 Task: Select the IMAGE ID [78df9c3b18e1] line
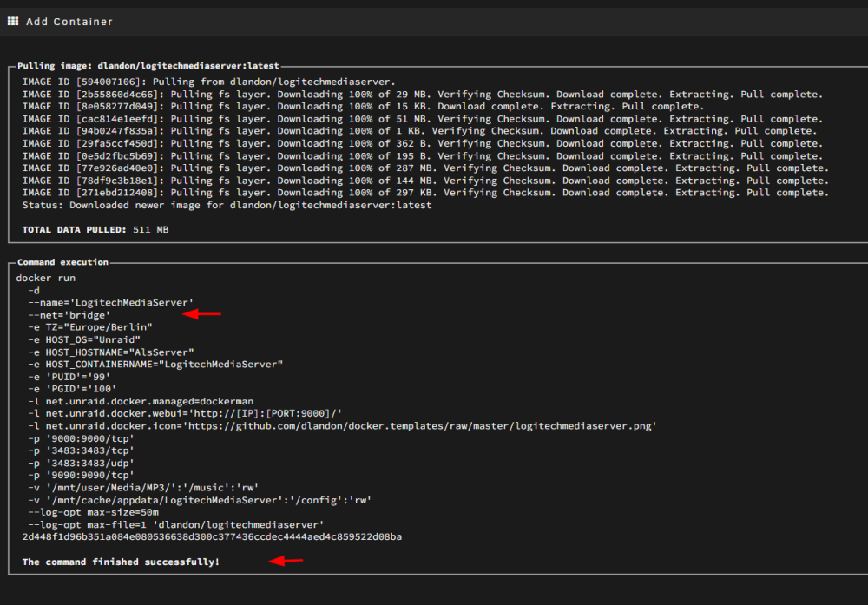coord(425,181)
